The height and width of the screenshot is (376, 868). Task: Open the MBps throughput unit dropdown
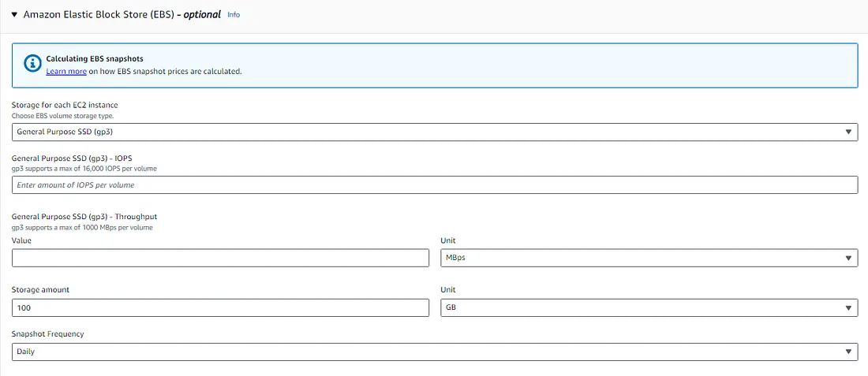(x=648, y=258)
